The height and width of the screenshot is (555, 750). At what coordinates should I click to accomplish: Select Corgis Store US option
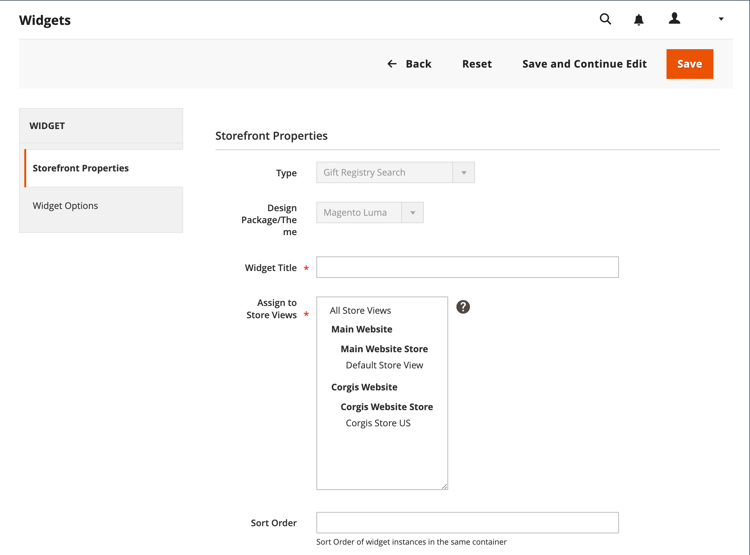click(378, 423)
